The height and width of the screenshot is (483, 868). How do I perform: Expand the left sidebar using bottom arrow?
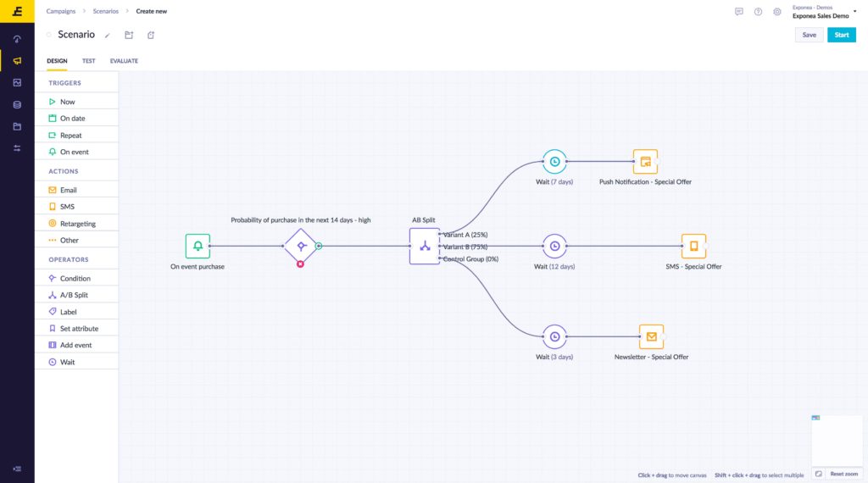point(17,469)
